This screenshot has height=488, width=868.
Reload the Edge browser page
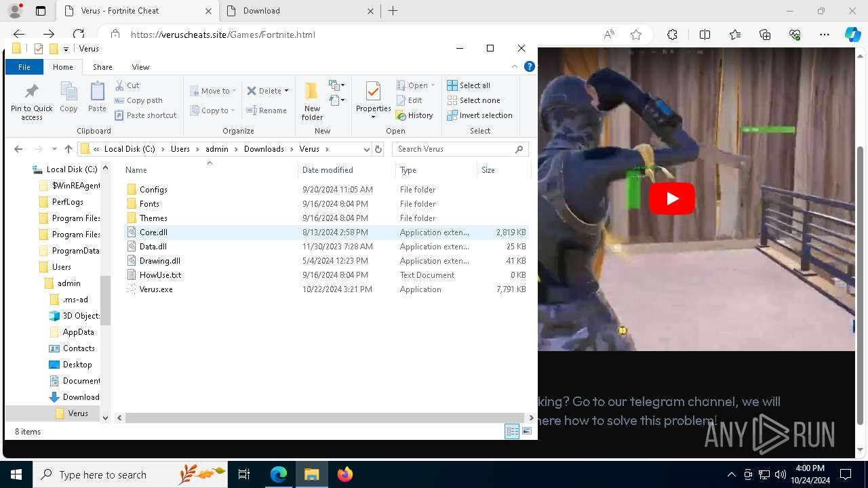coord(79,35)
